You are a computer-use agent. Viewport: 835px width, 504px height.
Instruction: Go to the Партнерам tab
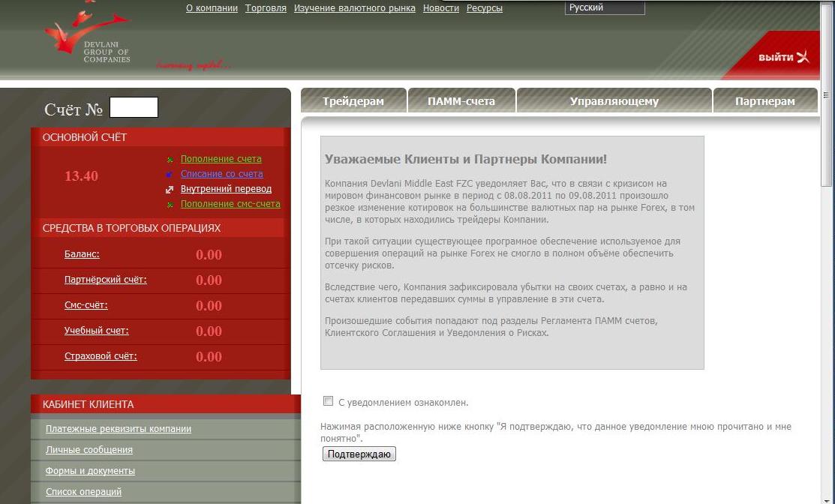point(764,101)
